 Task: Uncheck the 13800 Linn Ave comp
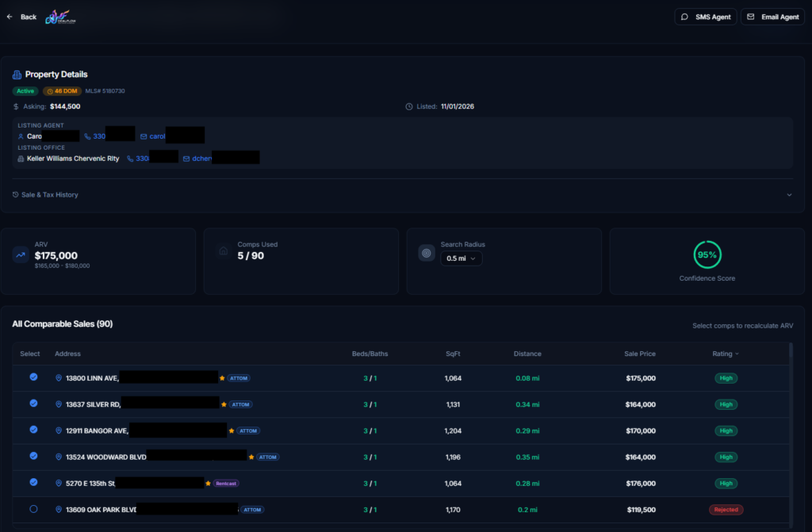pyautogui.click(x=33, y=377)
